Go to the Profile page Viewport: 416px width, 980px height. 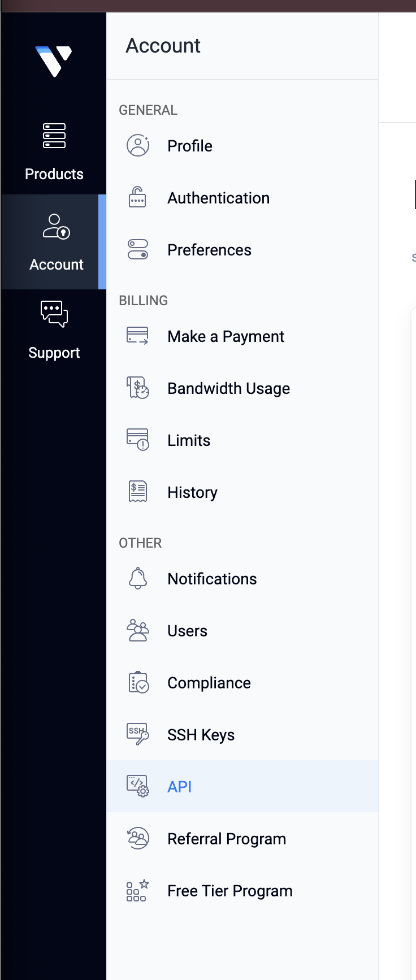click(x=190, y=146)
